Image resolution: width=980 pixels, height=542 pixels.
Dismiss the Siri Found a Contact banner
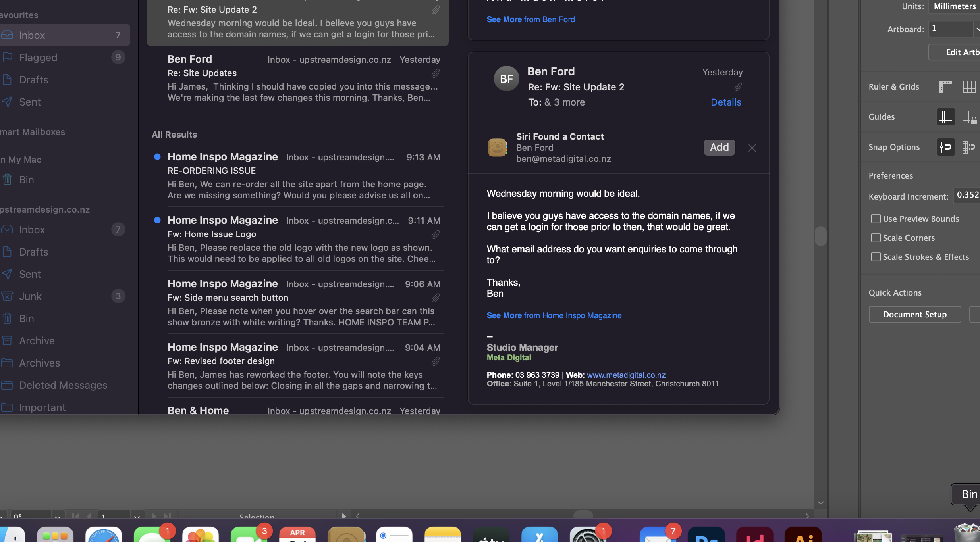(x=752, y=148)
